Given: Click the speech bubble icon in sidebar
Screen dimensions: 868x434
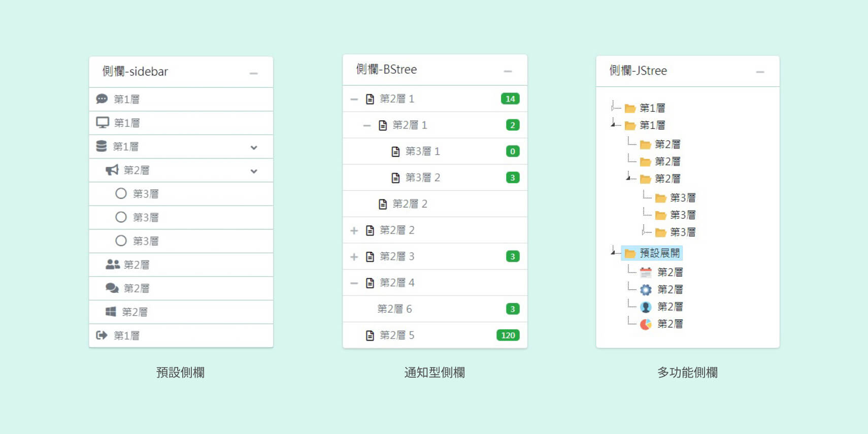Looking at the screenshot, I should pyautogui.click(x=102, y=99).
